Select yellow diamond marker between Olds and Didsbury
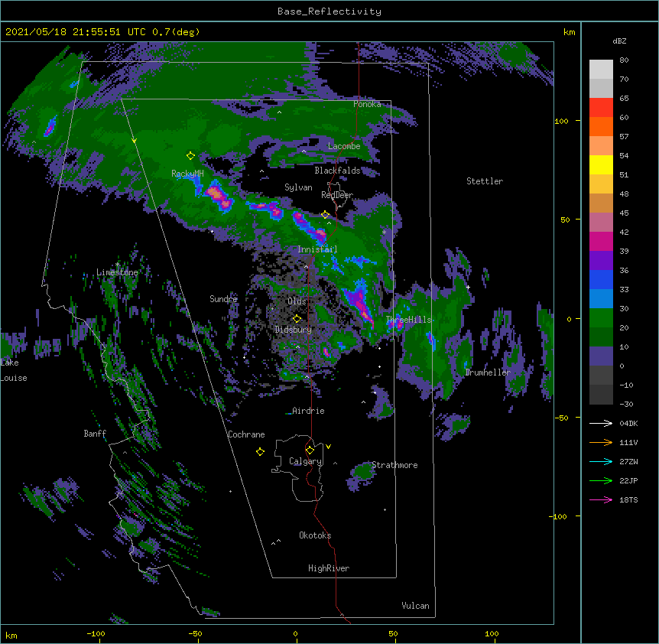This screenshot has width=659, height=644. click(297, 319)
